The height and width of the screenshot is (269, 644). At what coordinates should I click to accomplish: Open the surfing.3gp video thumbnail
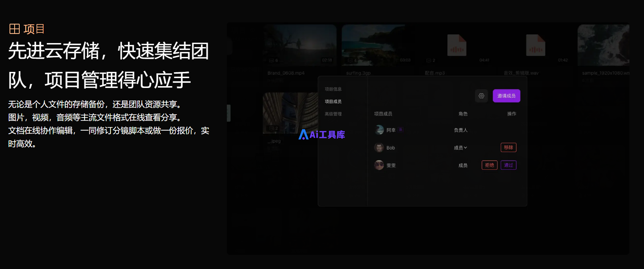[378, 45]
